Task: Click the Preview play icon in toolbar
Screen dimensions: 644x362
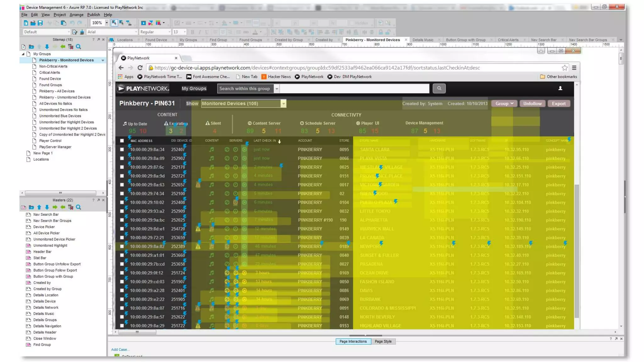Action: (x=143, y=23)
